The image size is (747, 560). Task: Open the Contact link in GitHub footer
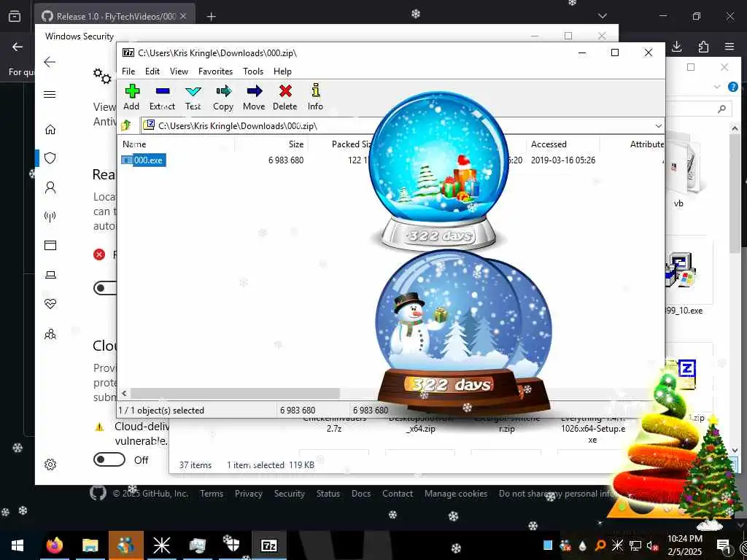(398, 494)
